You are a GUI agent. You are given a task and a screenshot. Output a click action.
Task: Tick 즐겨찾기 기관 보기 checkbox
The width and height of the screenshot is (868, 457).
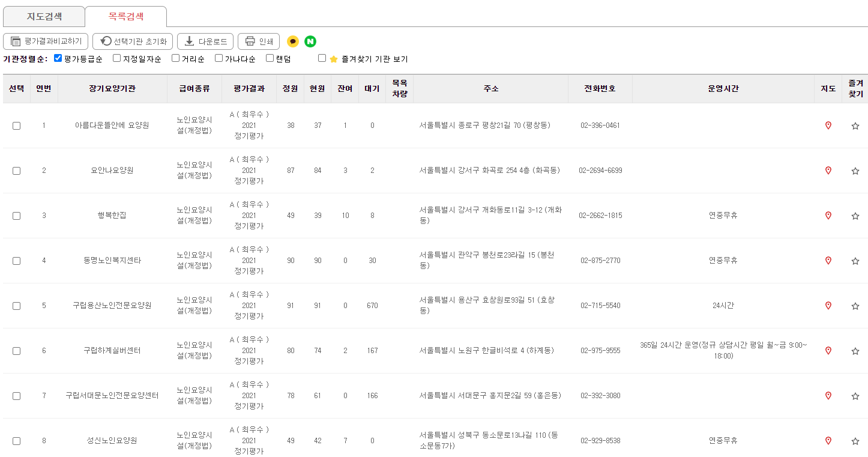[x=322, y=58]
